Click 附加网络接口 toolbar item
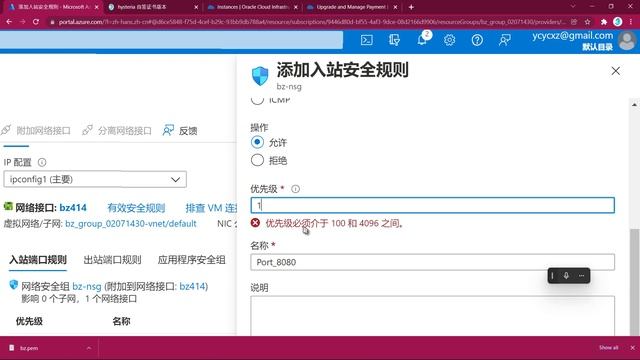This screenshot has width=640, height=360. 36,131
